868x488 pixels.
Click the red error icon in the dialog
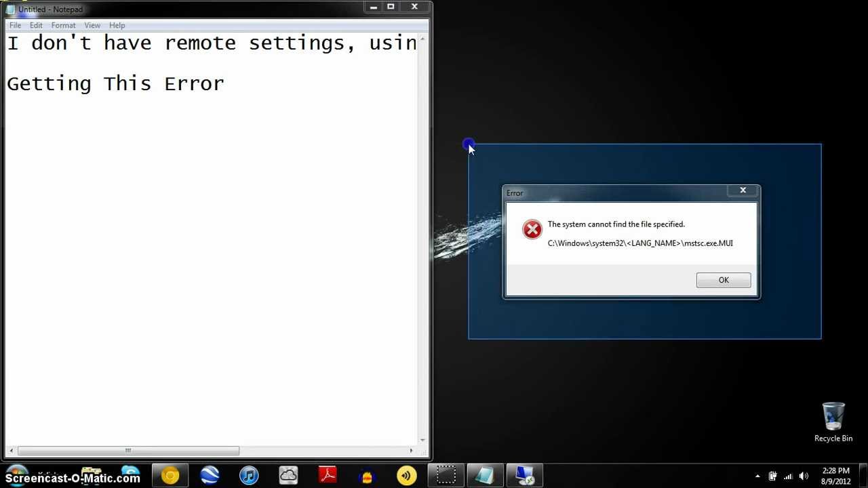click(532, 230)
